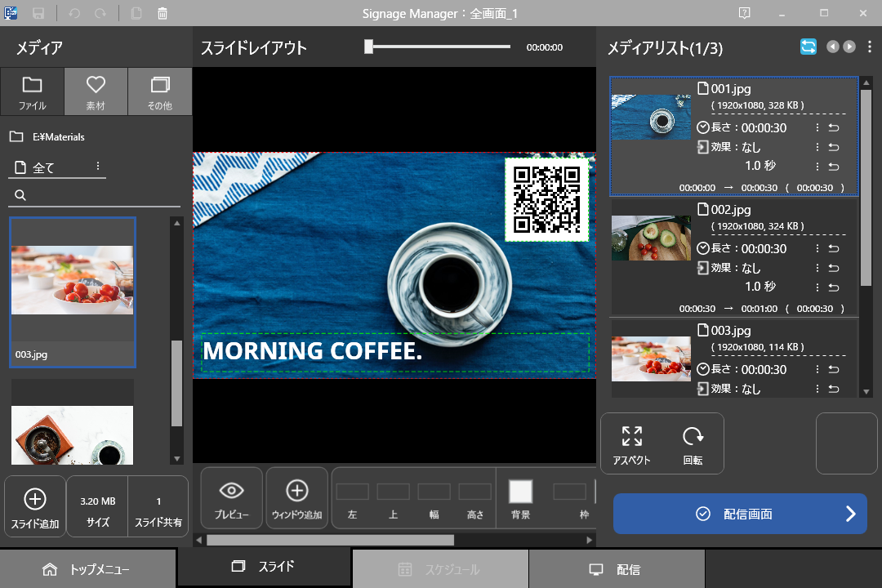Screen dimensions: 882x588
Task: Click the 配信画面 blue button
Action: pyautogui.click(x=740, y=514)
